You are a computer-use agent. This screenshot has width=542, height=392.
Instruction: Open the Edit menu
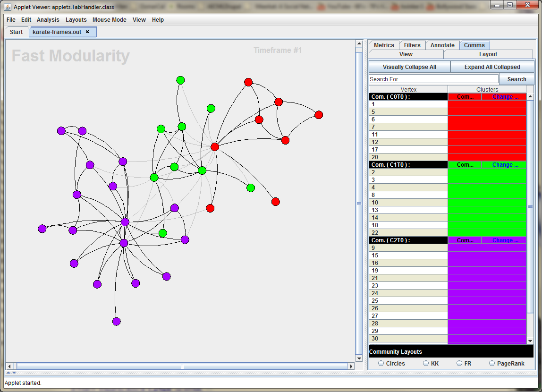point(26,20)
